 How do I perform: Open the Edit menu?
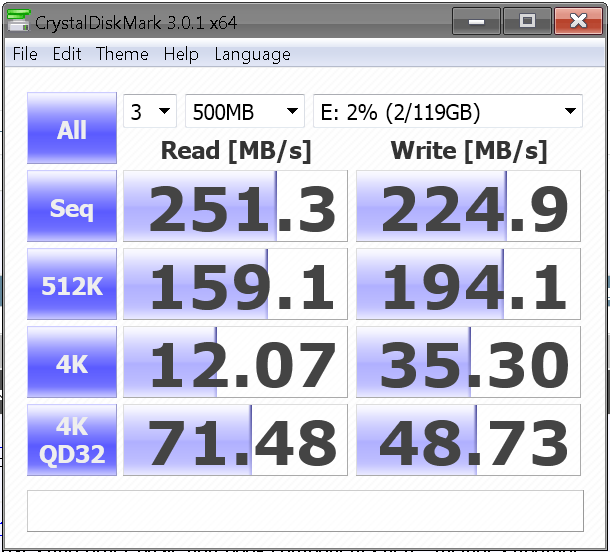coord(67,54)
